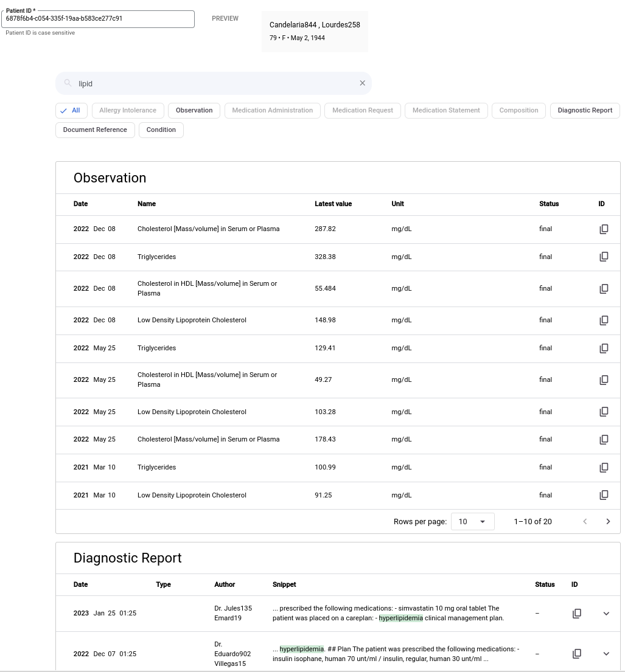625x672 pixels.
Task: Expand the Dec 07 2022 diagnostic report
Action: point(606,654)
